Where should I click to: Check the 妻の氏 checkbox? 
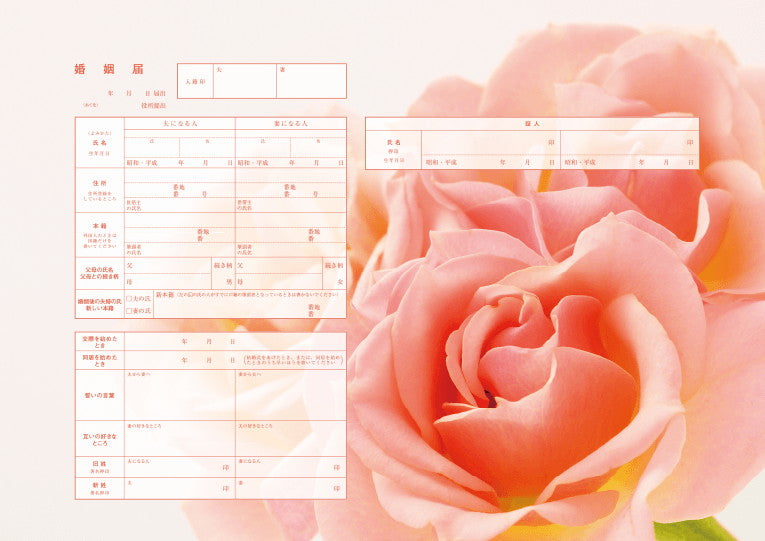pos(130,311)
